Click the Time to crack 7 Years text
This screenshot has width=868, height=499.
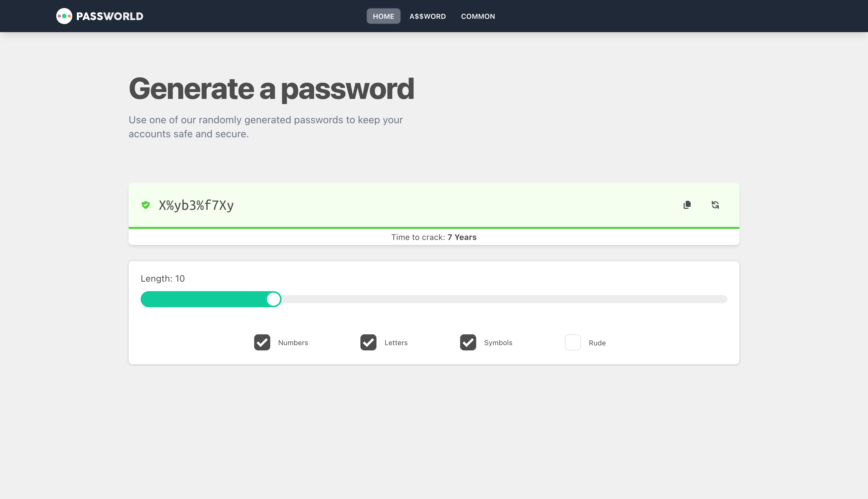pos(434,237)
